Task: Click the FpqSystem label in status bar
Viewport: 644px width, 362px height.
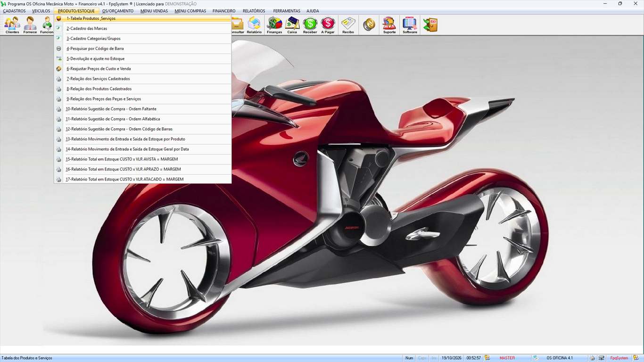Action: point(619,358)
